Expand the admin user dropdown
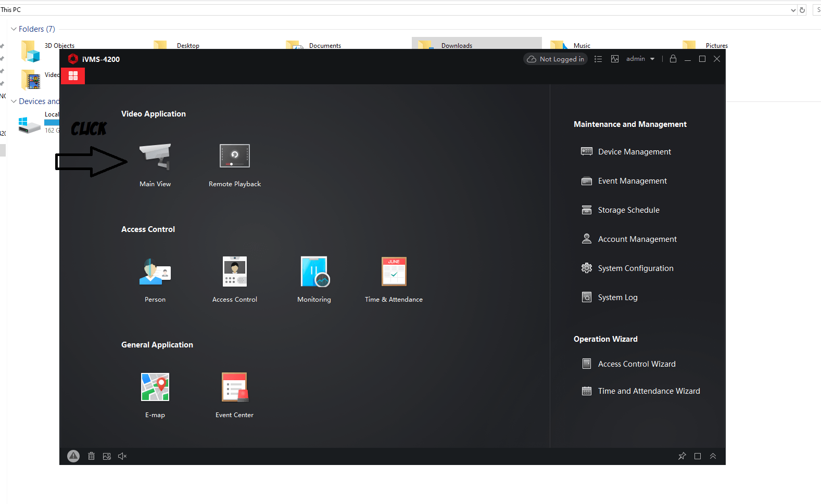Screen dimensions: 821x504 coord(640,59)
